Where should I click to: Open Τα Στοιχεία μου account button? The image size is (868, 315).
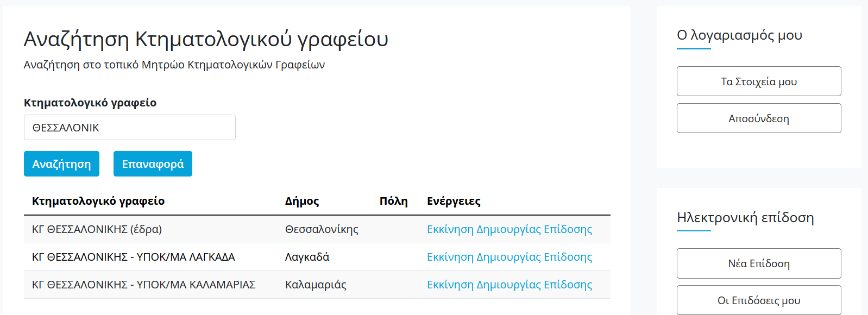pos(758,81)
